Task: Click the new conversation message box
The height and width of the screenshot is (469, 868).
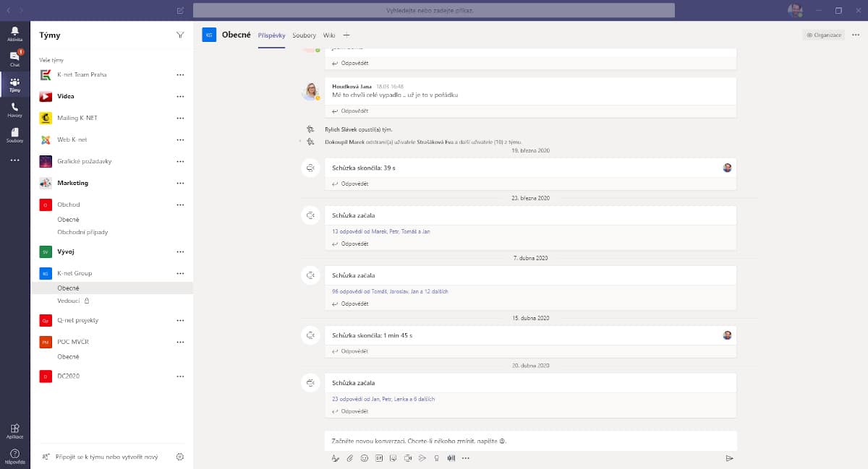Action: [530, 441]
